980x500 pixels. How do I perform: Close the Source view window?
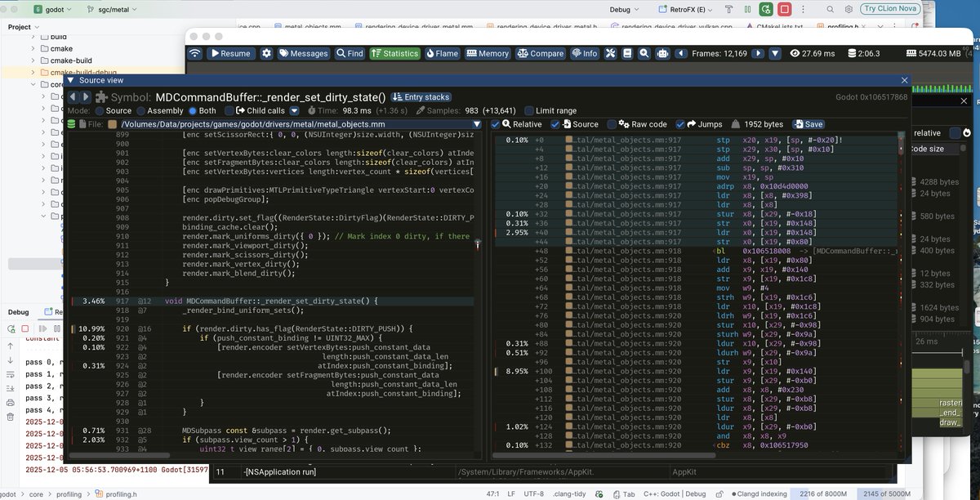point(903,80)
